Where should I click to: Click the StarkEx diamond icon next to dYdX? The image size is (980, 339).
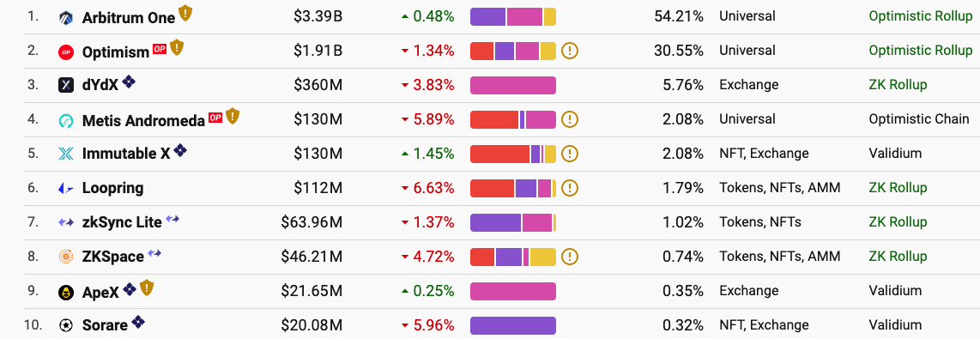pyautogui.click(x=128, y=82)
